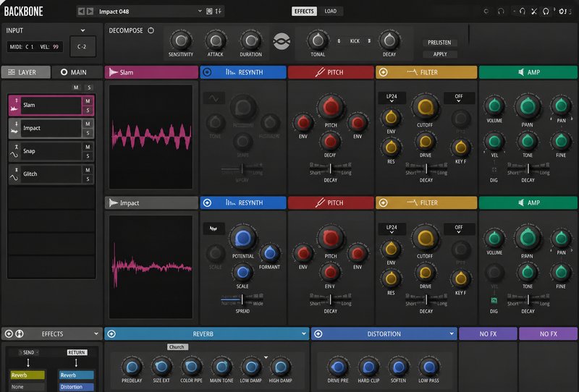Viewport: 579px width, 392px height.
Task: Click the Glitch layer sine wave icon
Action: point(14,178)
